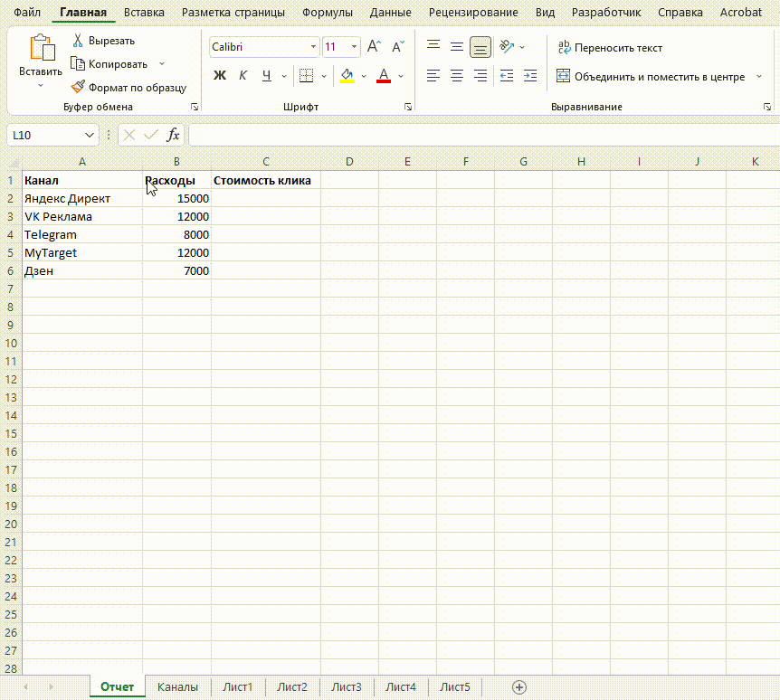
Task: Toggle bold (Ж) formatting
Action: [x=220, y=76]
